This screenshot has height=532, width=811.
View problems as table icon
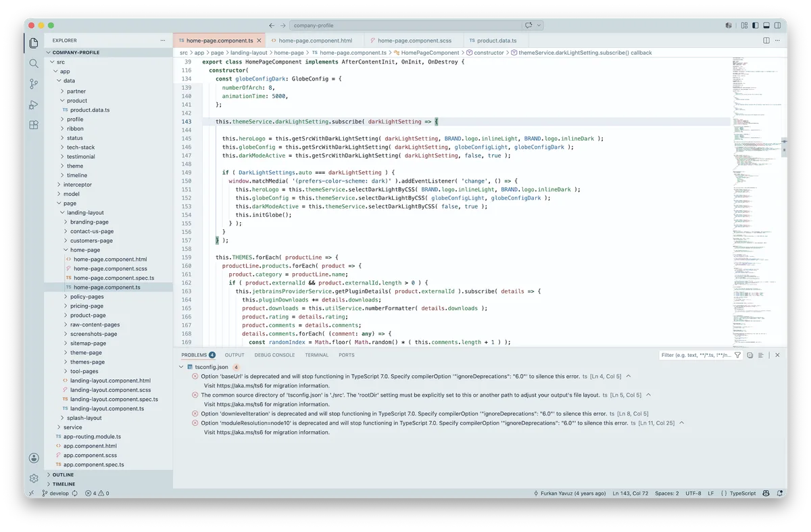(x=761, y=355)
